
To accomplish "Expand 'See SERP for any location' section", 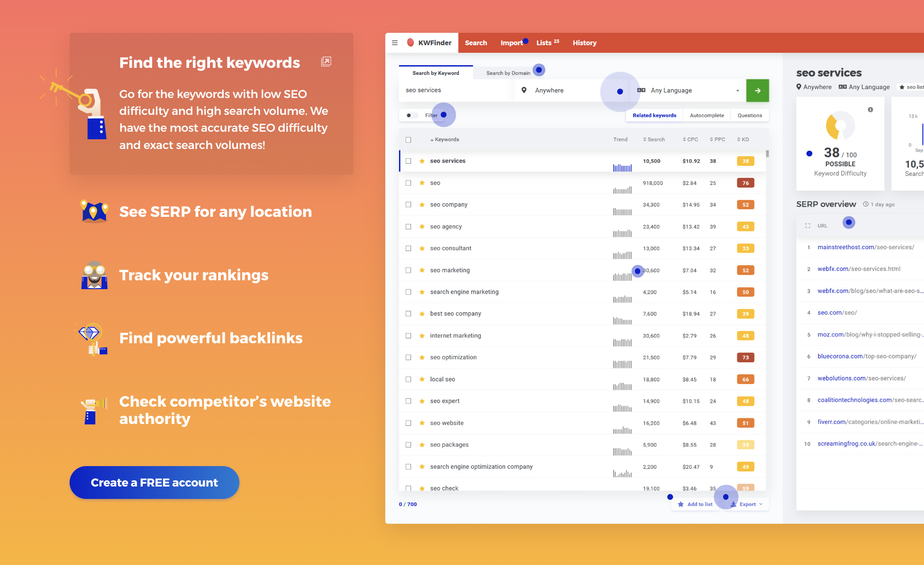I will 215,212.
